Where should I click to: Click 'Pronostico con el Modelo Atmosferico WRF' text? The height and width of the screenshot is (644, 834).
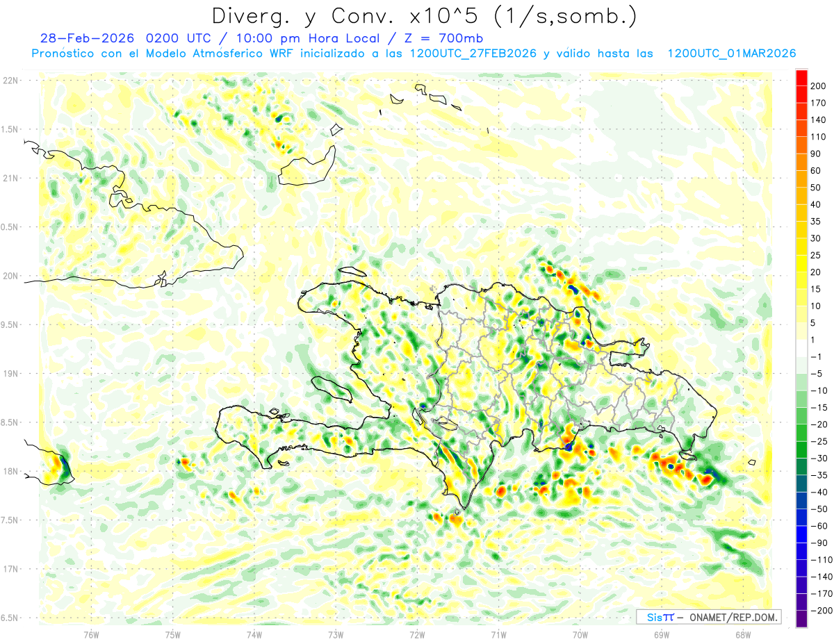click(163, 53)
